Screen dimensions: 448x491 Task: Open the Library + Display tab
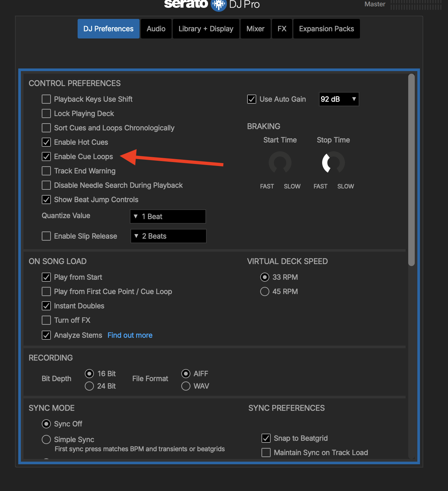tap(206, 29)
